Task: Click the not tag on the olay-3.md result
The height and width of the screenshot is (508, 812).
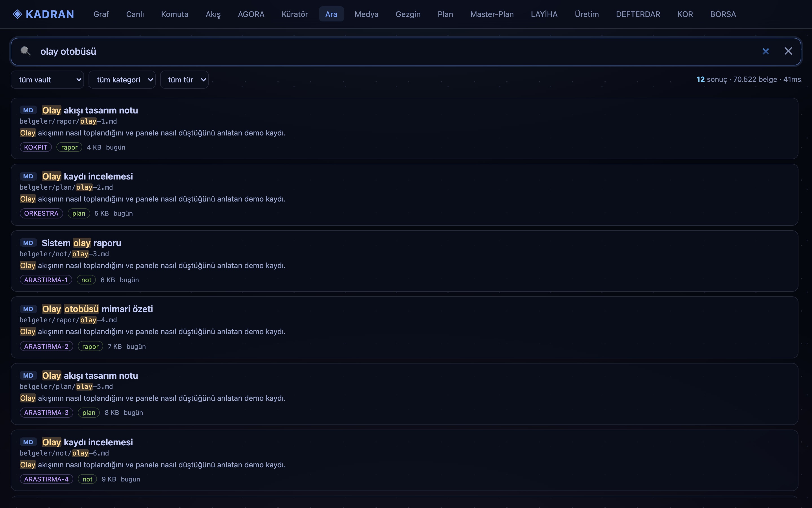Action: (86, 280)
